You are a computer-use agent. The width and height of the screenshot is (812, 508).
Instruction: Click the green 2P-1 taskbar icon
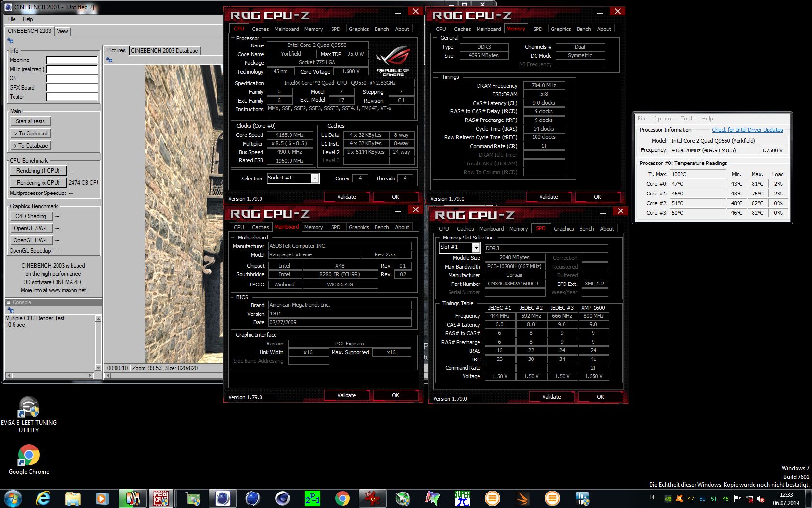[312, 498]
